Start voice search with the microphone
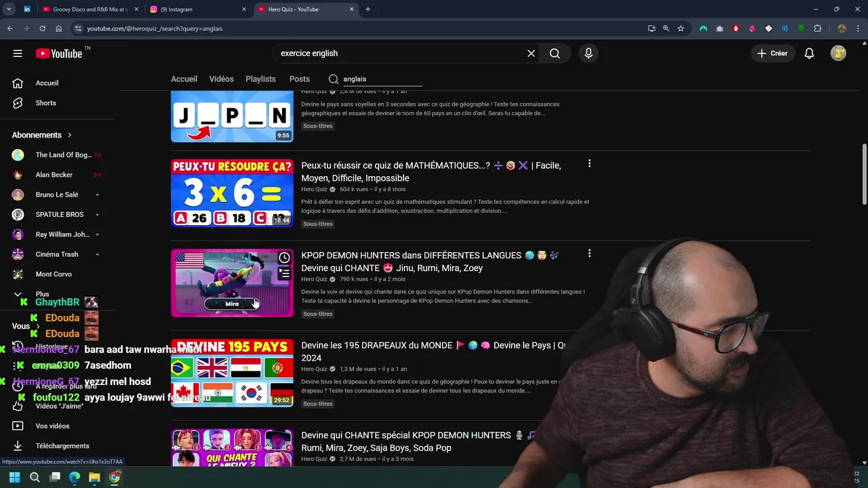The width and height of the screenshot is (868, 488). pyautogui.click(x=588, y=54)
